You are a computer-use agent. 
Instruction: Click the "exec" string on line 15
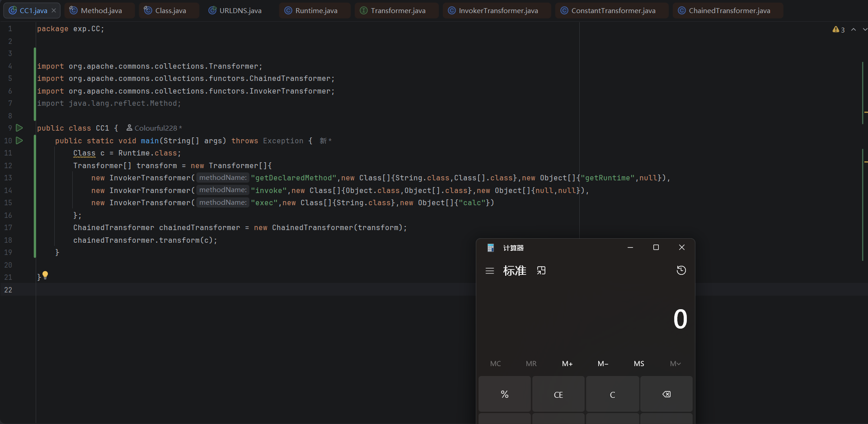(x=264, y=203)
